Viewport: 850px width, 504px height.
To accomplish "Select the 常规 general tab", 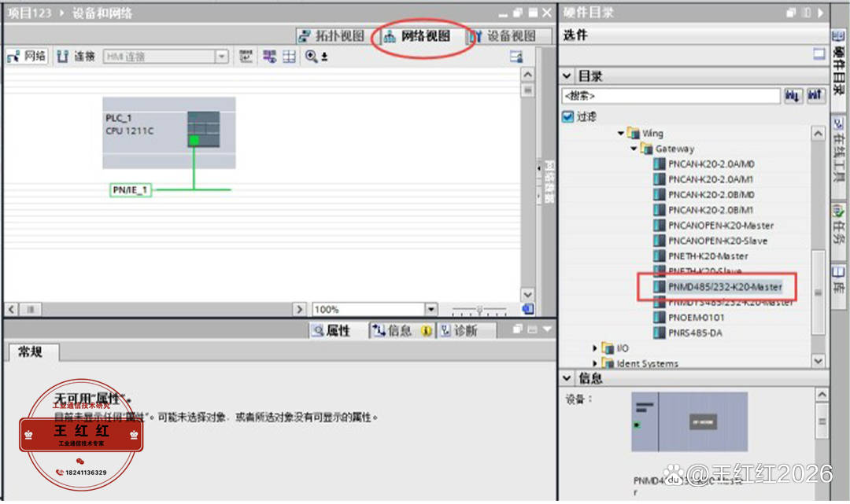I will (31, 352).
